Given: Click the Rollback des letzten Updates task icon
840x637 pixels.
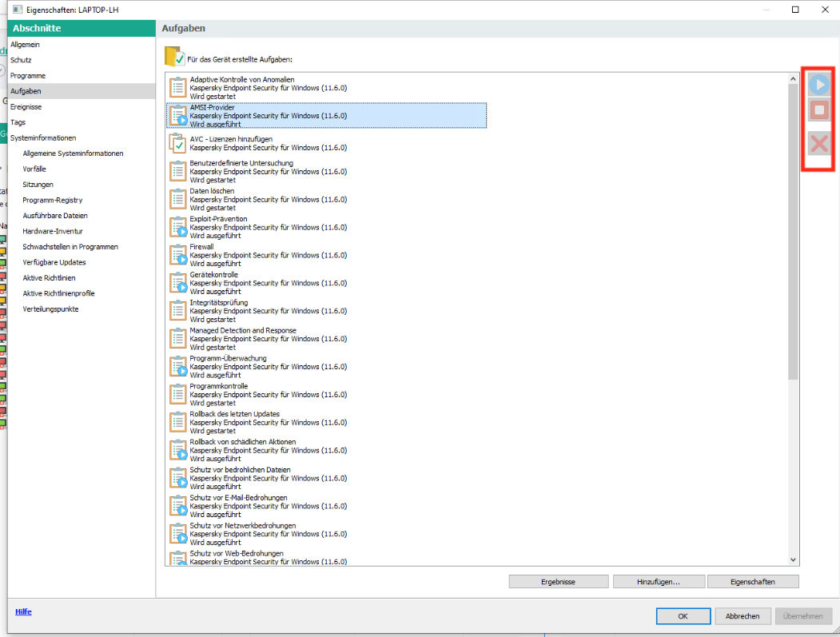Looking at the screenshot, I should 178,422.
